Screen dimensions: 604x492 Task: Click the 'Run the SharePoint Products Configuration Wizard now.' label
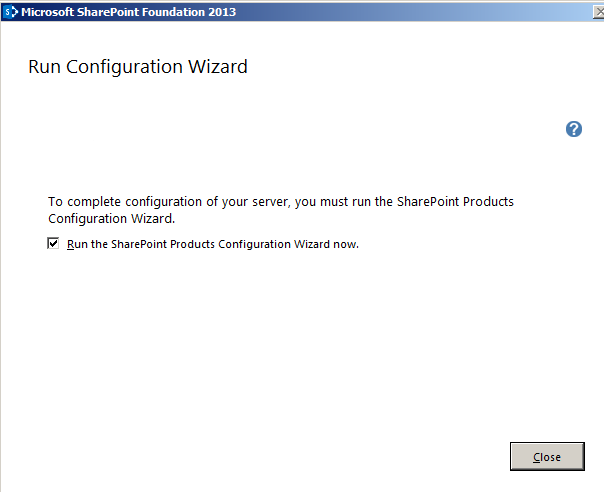click(212, 244)
